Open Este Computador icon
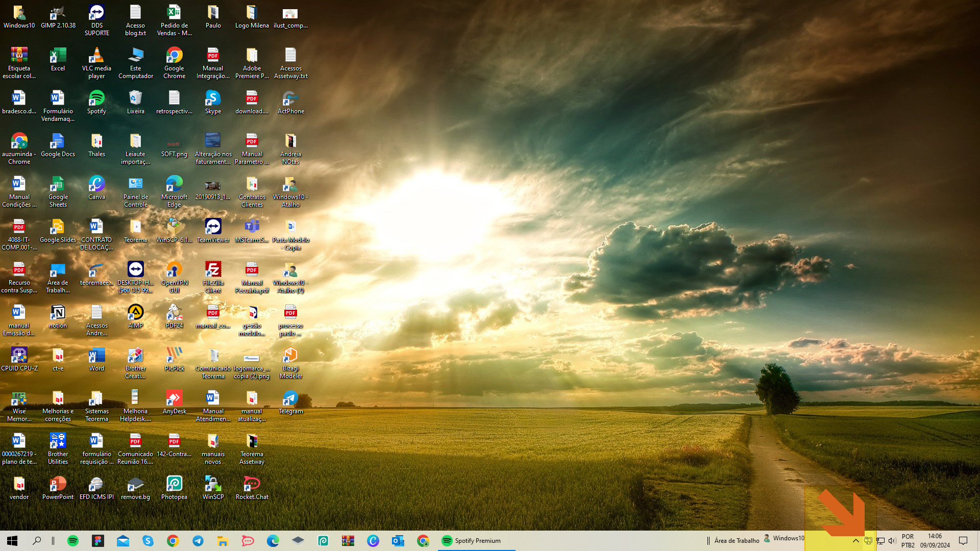Viewport: 980px width, 551px height. pos(135,63)
